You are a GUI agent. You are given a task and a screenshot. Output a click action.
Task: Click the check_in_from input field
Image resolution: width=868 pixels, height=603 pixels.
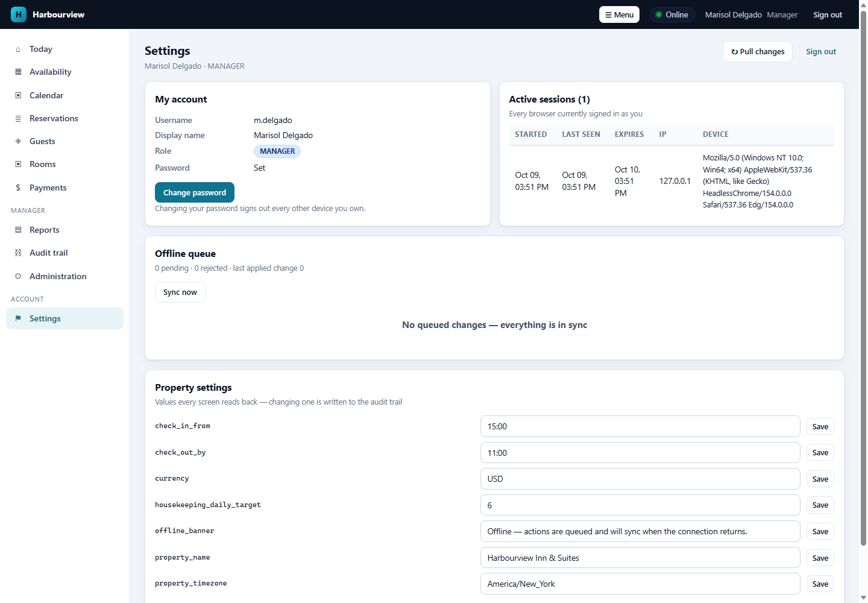640,426
